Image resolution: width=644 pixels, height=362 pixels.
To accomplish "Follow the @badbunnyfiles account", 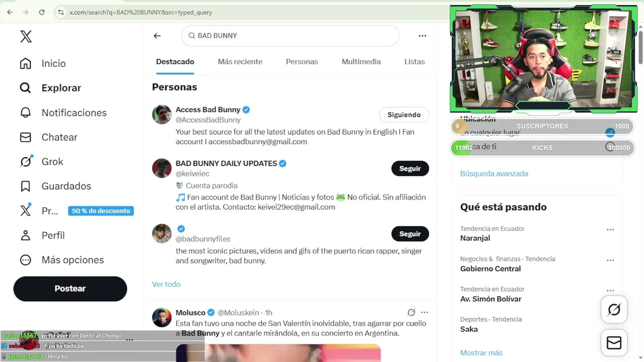I will click(x=410, y=234).
